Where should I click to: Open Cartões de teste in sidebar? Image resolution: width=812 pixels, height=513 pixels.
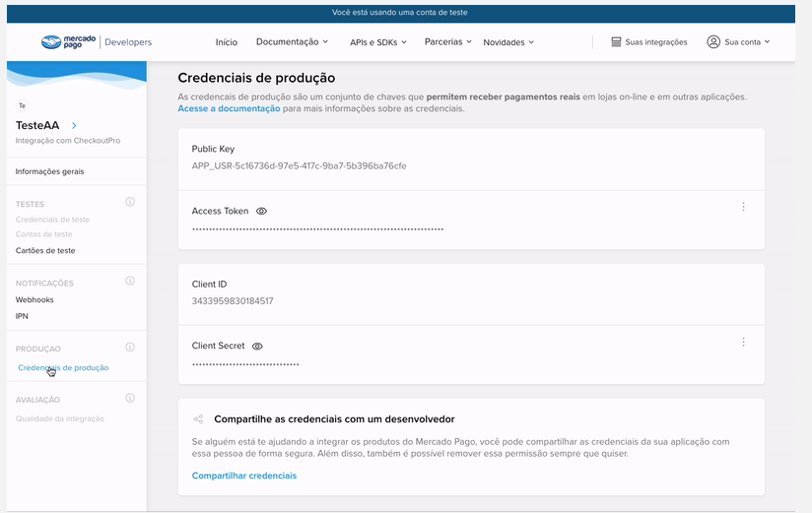[x=45, y=250]
